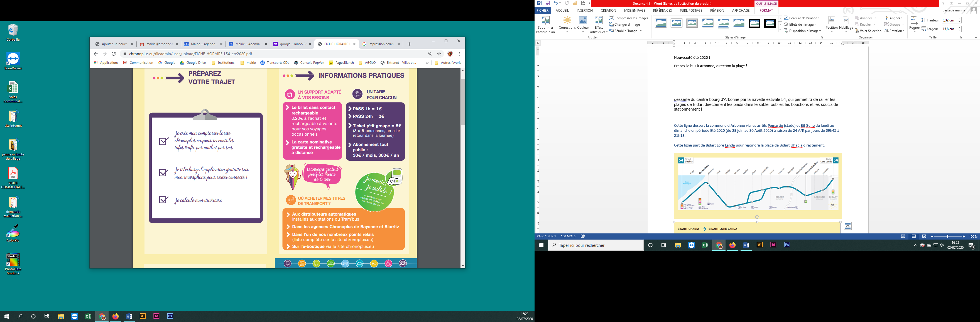Viewport: 980px width, 322px height.
Task: Expand the picture styles gallery arrow
Action: [780, 30]
